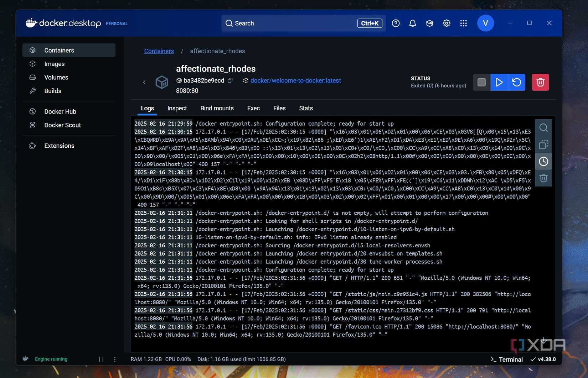Open the user account avatar V
Viewport: 588px width, 378px height.
point(485,23)
